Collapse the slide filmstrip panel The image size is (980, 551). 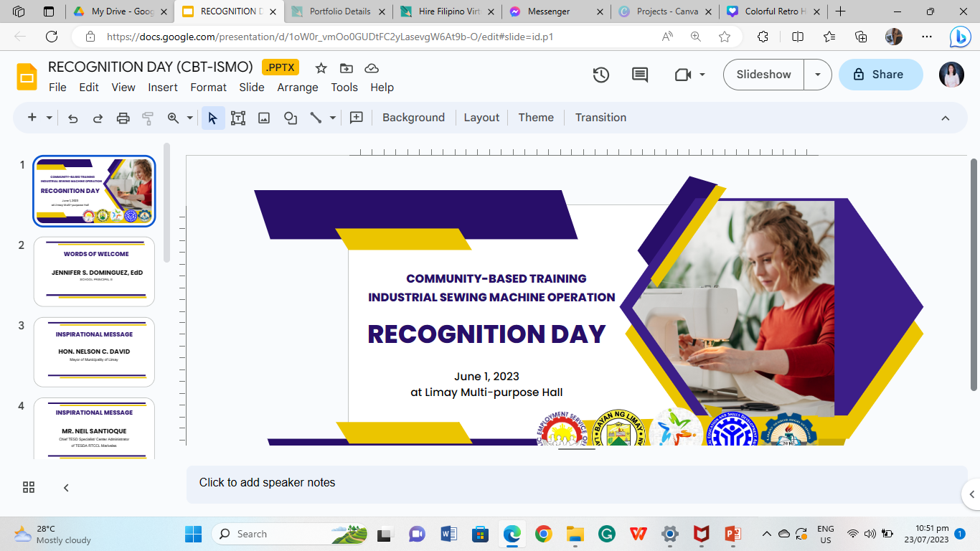(x=66, y=488)
